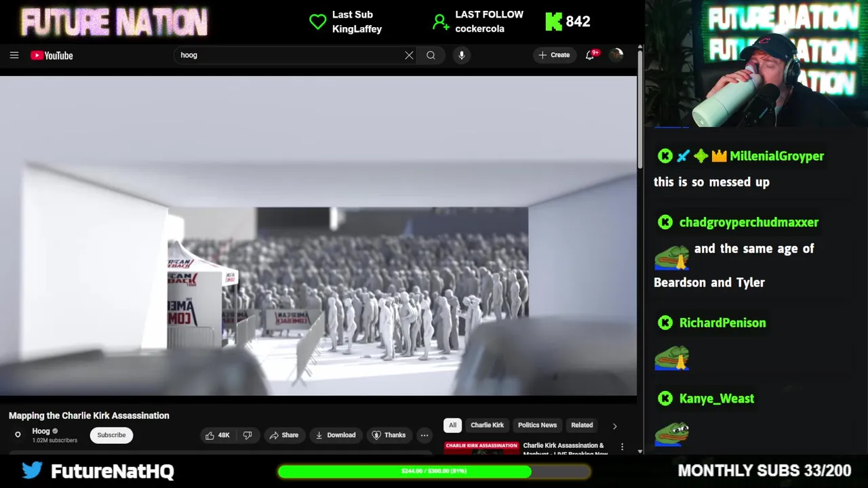Screen dimensions: 868x488
Task: Click the 1.02M subscribers text
Action: pos(54,441)
